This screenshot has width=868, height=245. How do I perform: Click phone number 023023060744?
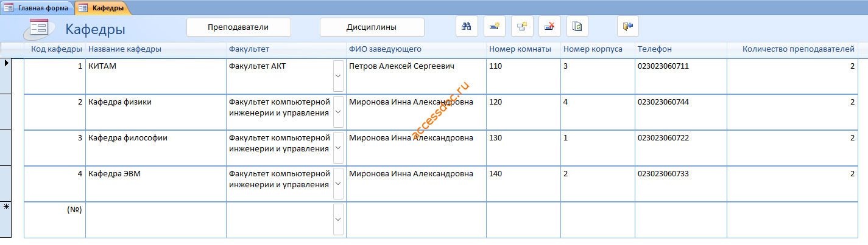click(680, 112)
